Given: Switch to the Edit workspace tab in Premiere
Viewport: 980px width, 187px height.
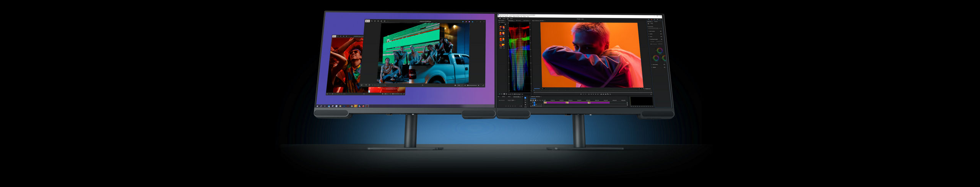Looking at the screenshot, I should point(508,19).
